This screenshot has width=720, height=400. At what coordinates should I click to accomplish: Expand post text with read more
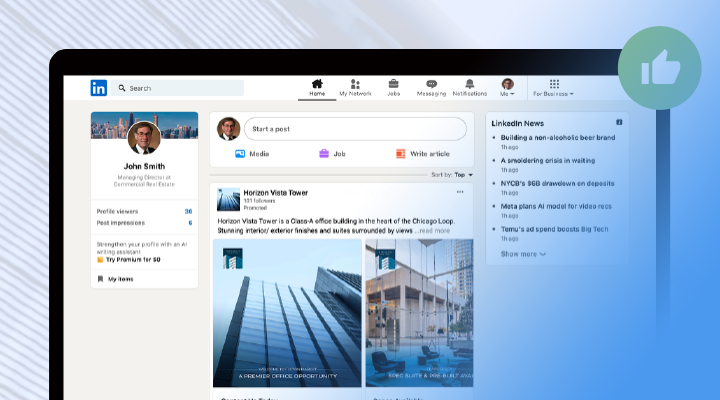coord(434,231)
